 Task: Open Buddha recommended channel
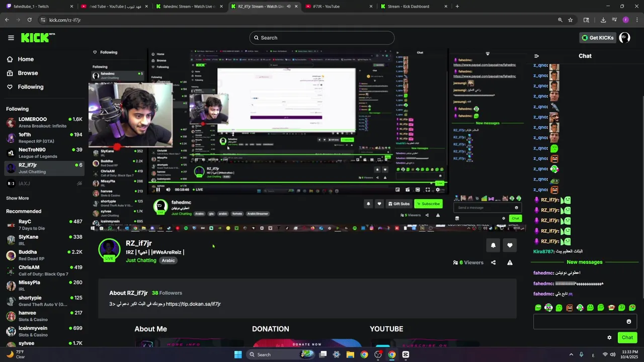click(44, 255)
